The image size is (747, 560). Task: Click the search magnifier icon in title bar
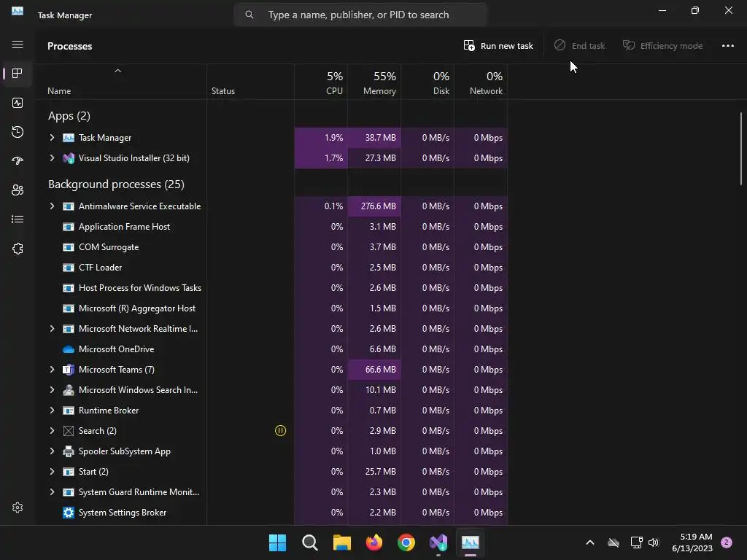pos(249,15)
